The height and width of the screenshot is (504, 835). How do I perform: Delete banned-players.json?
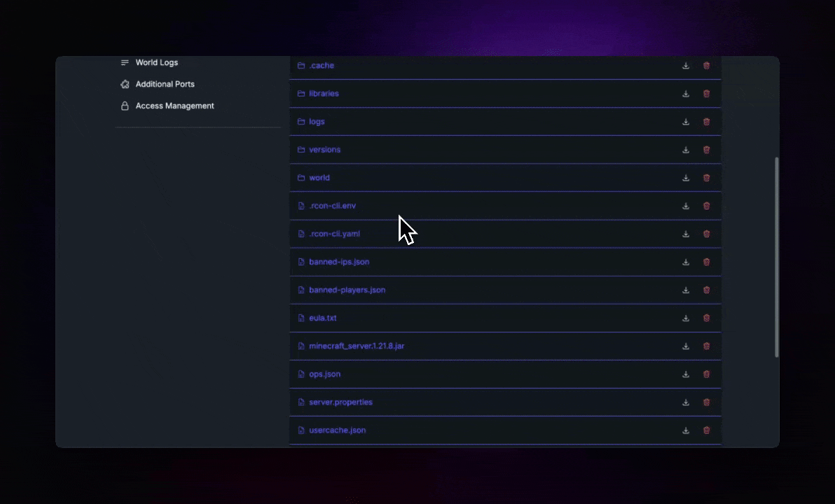[x=707, y=290]
